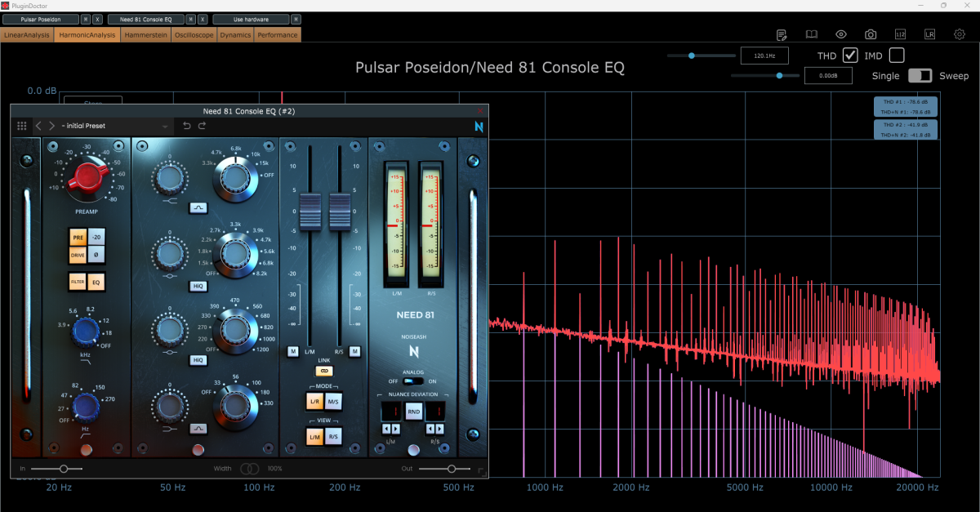Image resolution: width=980 pixels, height=512 pixels.
Task: Toggle upper mid band HiQ button
Action: 198,286
